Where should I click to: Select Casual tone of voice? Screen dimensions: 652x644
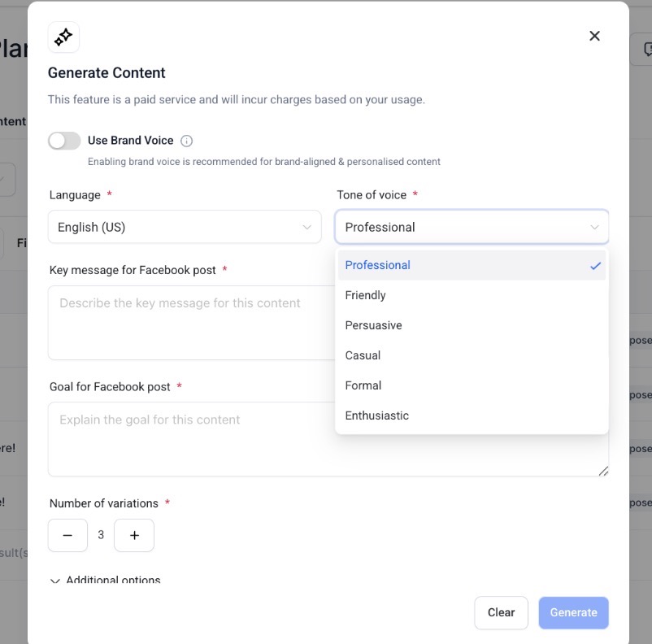pos(472,355)
